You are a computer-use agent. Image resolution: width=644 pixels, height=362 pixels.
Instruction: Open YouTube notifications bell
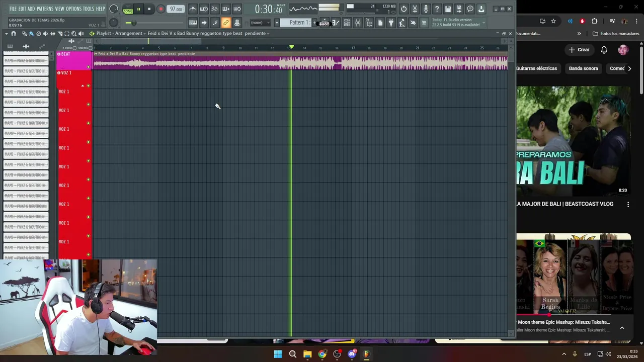click(604, 50)
